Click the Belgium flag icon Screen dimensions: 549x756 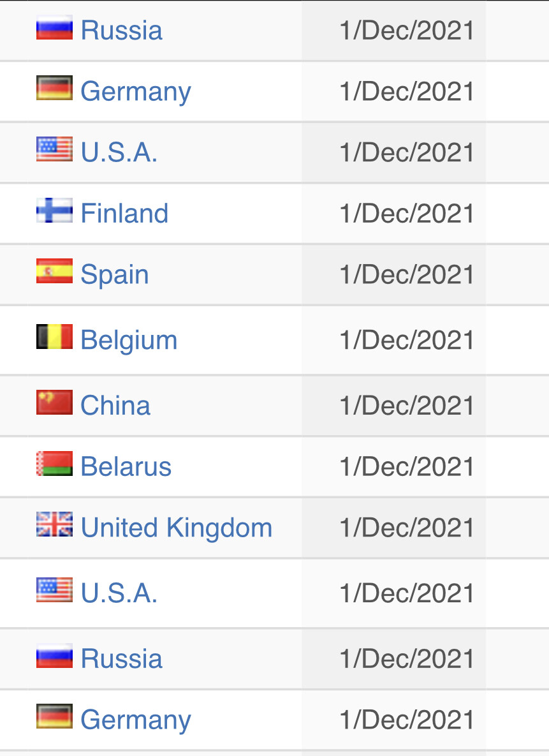click(x=54, y=337)
